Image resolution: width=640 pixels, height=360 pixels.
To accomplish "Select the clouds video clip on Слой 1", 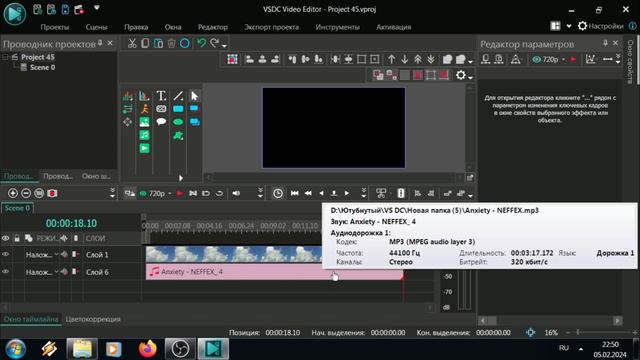I will pos(234,254).
